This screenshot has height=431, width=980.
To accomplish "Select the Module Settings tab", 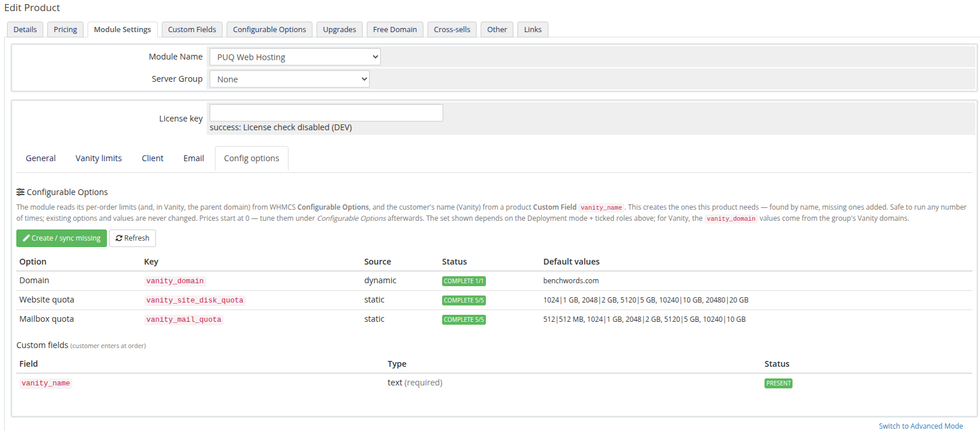I will [x=122, y=29].
